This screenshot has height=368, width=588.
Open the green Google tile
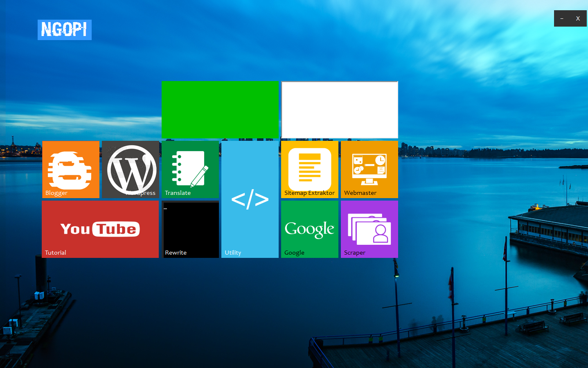pos(310,229)
